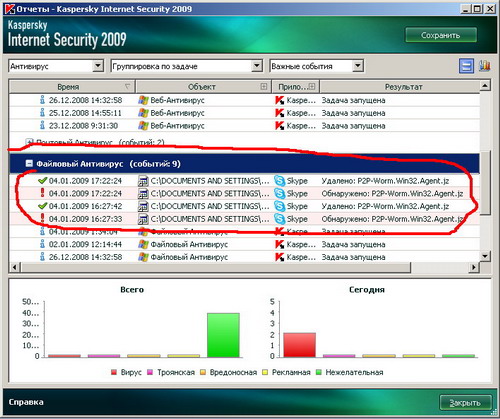The width and height of the screenshot is (500, 419).
Task: Click horizontal scroll left arrow
Action: (15, 267)
